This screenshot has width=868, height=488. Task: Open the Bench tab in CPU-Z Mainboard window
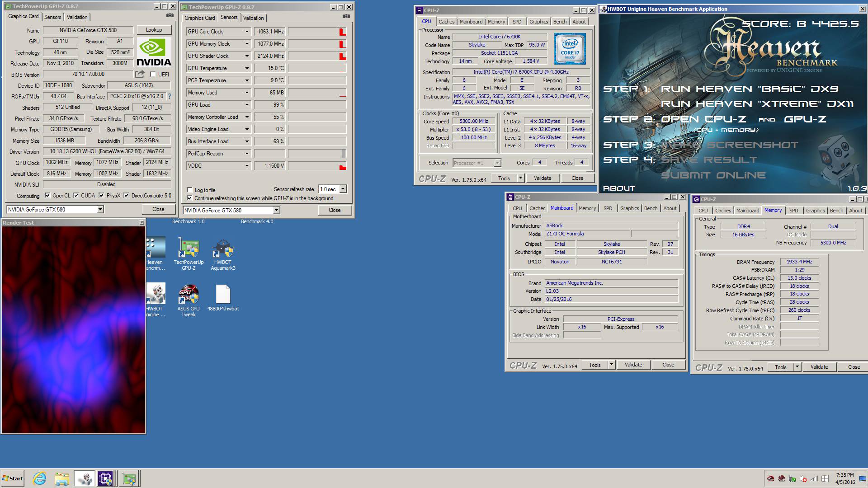(651, 208)
